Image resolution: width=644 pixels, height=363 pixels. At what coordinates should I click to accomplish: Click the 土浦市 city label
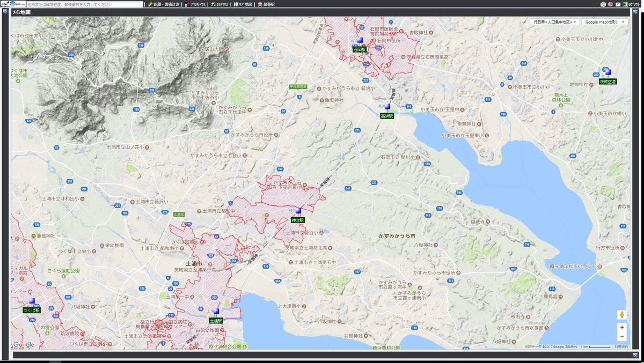tap(193, 264)
